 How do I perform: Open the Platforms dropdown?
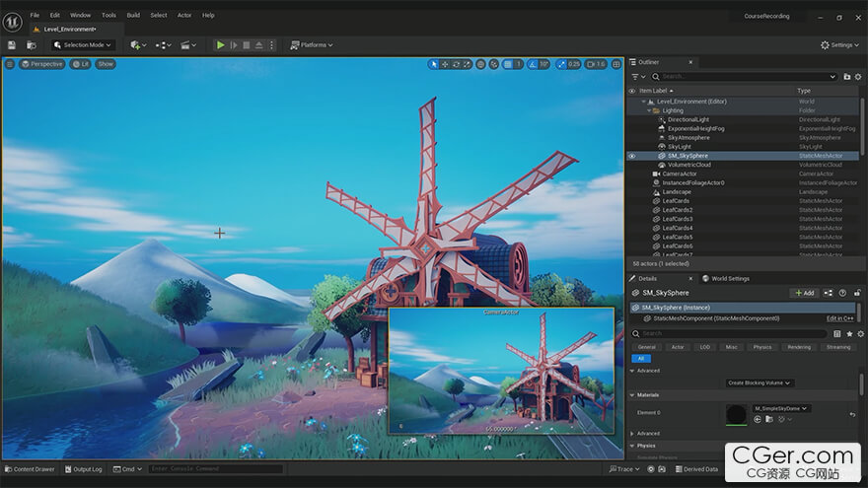(x=312, y=44)
